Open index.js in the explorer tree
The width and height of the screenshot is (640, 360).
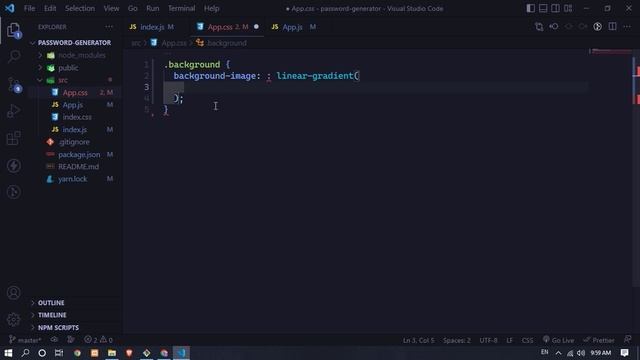tap(74, 129)
